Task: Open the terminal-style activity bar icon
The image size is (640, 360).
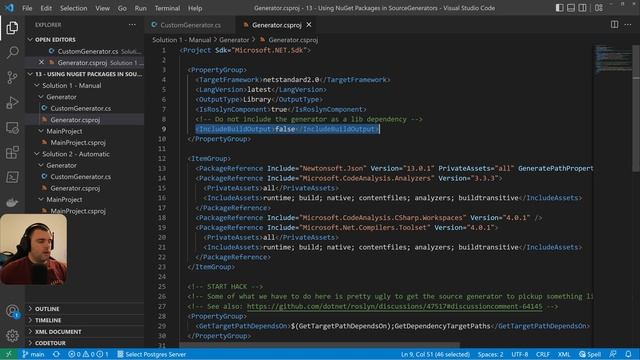Action: point(12,177)
